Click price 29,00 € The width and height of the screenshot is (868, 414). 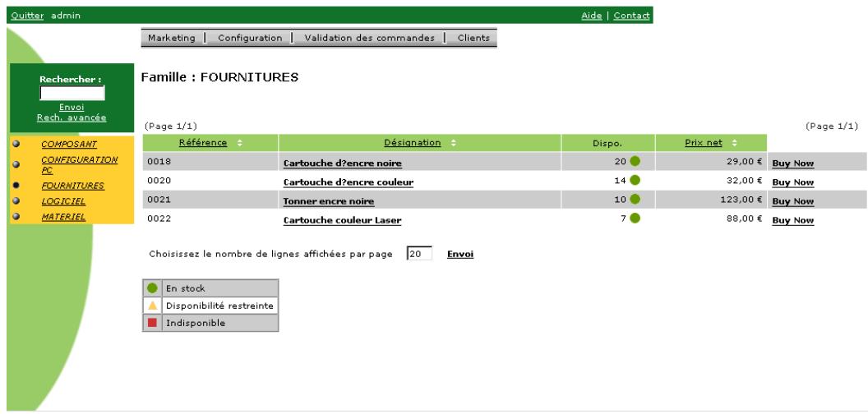coord(745,162)
